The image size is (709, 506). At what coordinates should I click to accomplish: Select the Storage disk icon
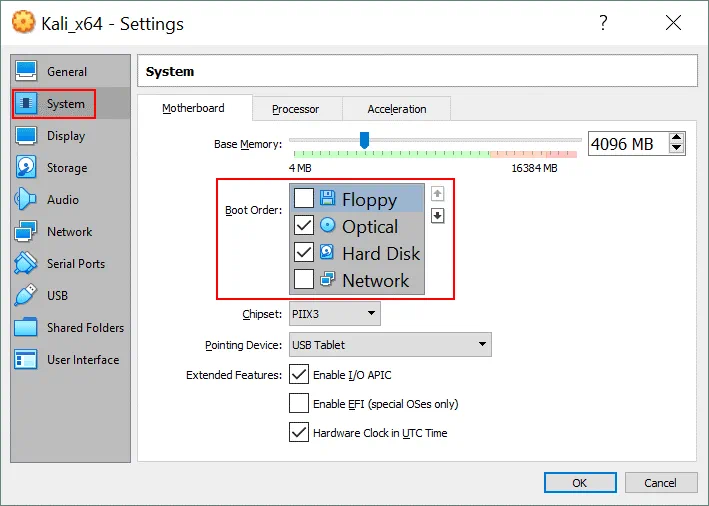pyautogui.click(x=27, y=168)
